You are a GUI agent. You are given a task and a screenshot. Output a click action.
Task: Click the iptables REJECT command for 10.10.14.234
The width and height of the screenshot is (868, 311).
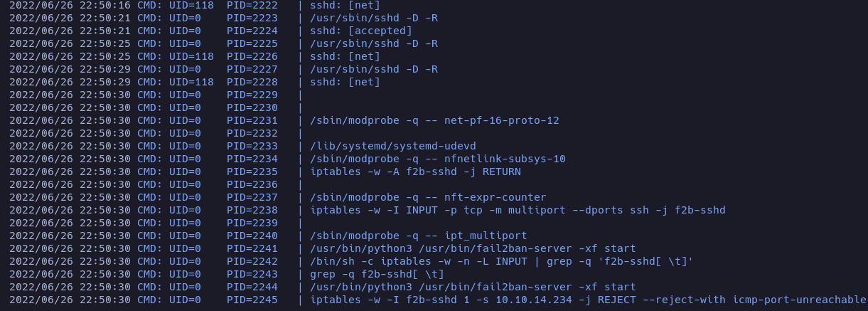click(588, 300)
